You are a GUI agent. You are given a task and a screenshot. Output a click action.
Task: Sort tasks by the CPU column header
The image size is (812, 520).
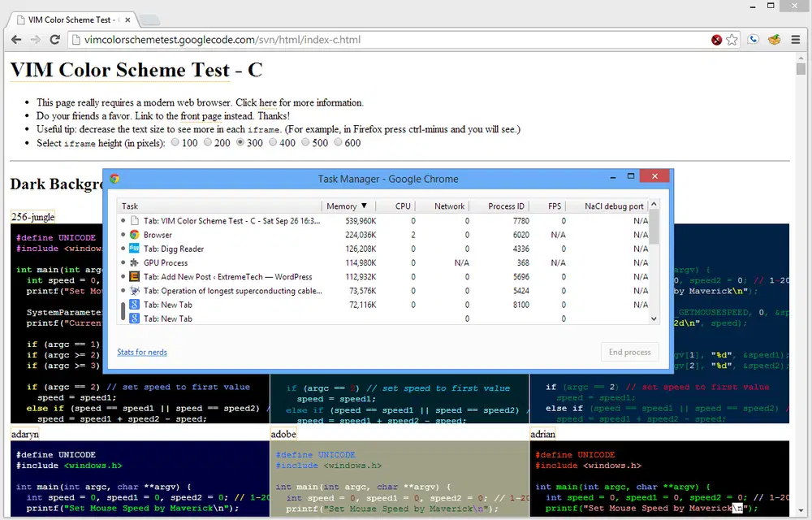tap(403, 206)
